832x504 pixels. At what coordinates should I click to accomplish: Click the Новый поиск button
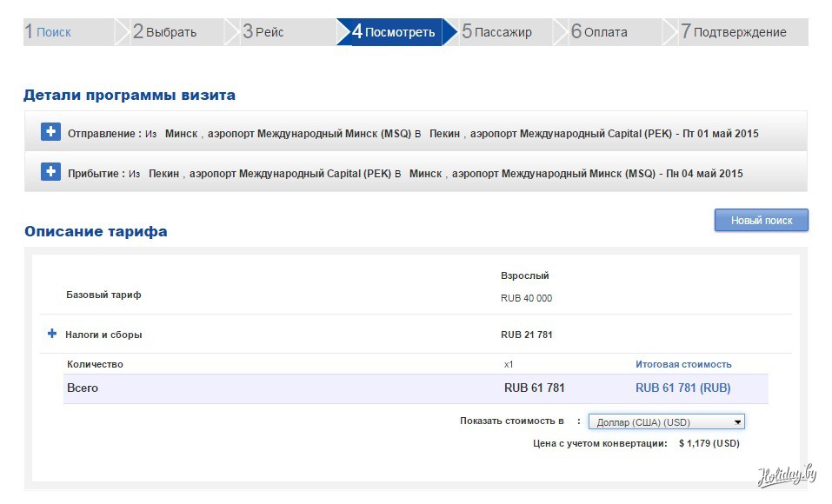tap(761, 221)
